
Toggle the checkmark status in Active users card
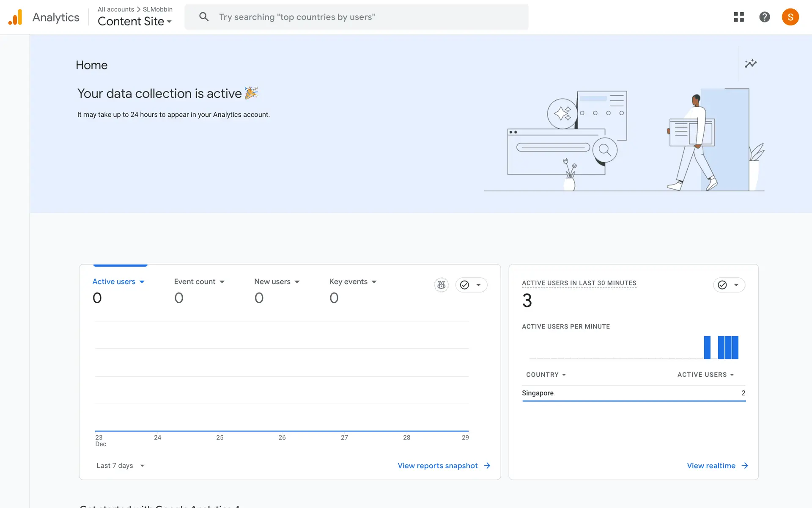465,285
